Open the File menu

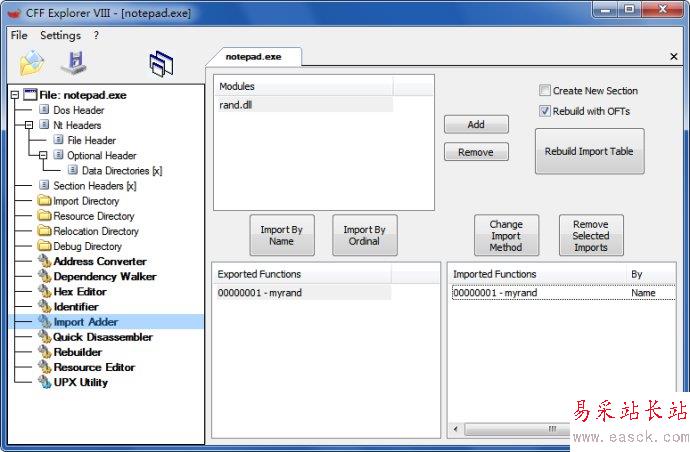pos(19,35)
